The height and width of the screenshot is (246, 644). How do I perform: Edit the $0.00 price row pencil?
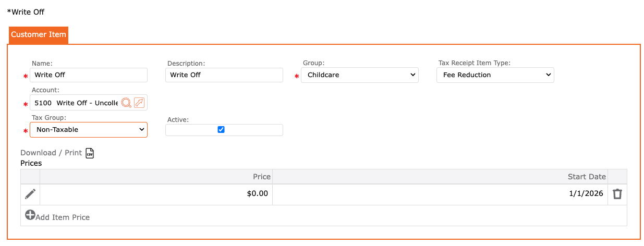30,194
